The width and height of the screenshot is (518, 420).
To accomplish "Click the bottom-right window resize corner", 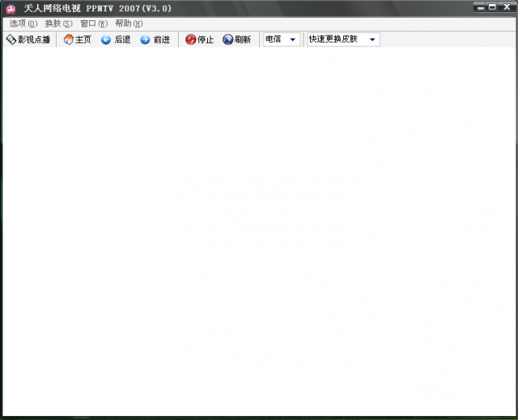I will [x=514, y=416].
